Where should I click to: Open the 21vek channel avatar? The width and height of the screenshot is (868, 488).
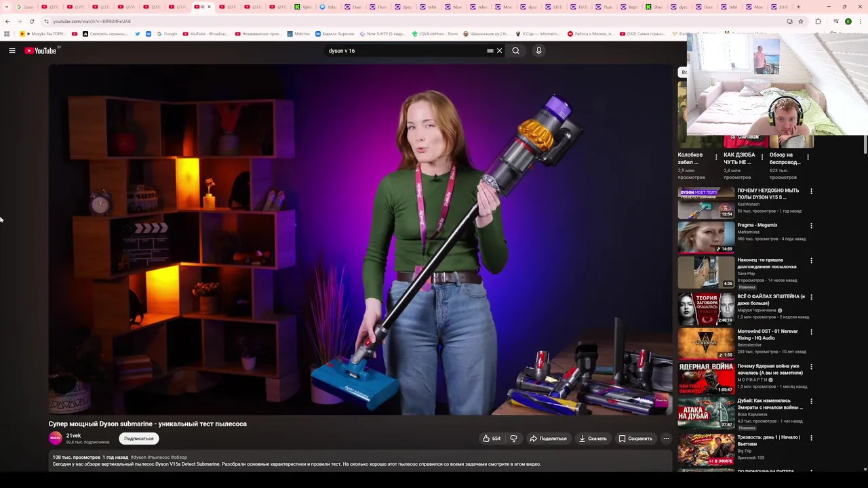coord(56,439)
